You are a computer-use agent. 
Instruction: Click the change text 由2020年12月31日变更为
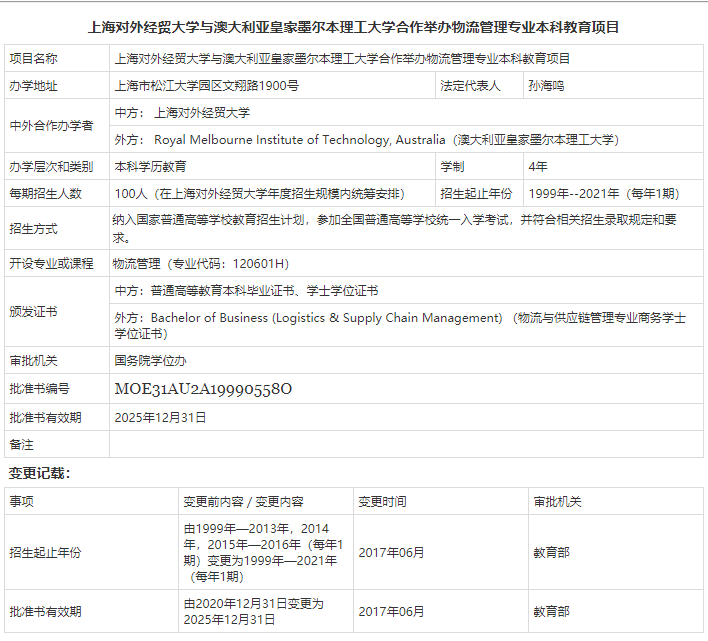[253, 612]
